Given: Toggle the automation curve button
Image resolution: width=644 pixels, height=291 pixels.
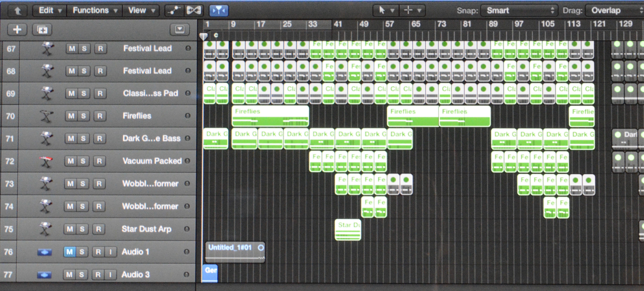Looking at the screenshot, I should [x=174, y=10].
